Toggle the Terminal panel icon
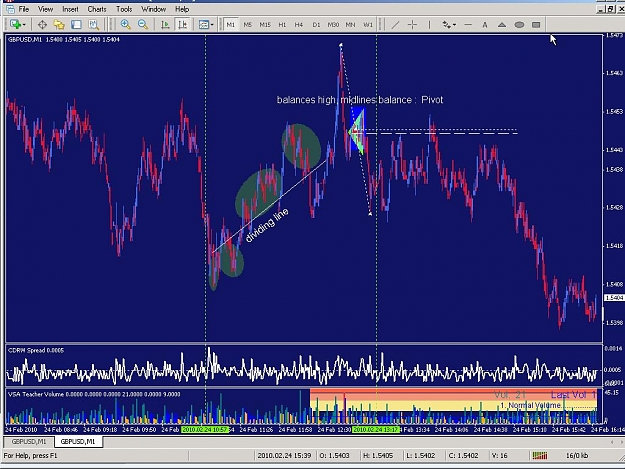The image size is (625, 469). click(x=76, y=25)
